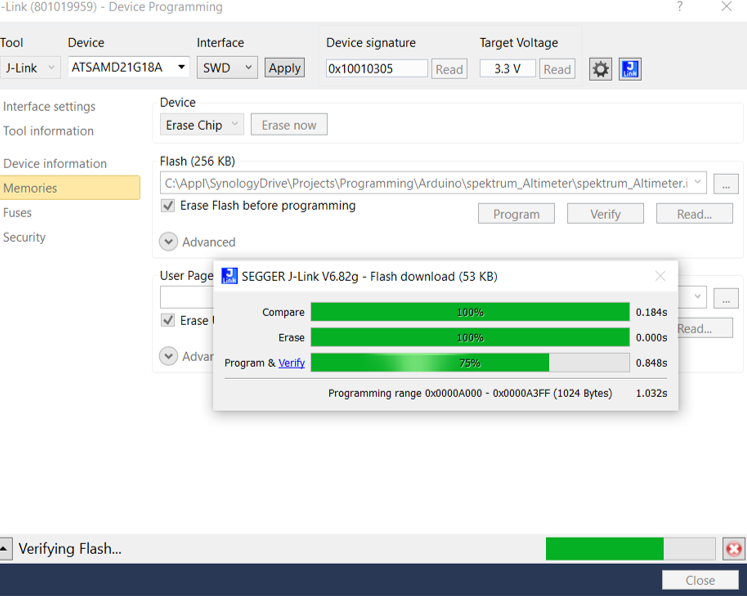747x596 pixels.
Task: Toggle the User Page Erase checkbox
Action: tap(168, 320)
